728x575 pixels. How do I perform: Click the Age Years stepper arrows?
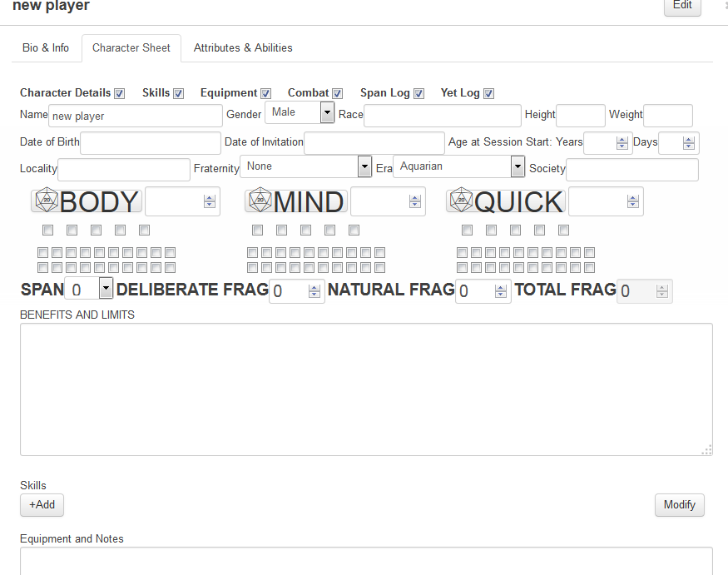click(x=622, y=143)
